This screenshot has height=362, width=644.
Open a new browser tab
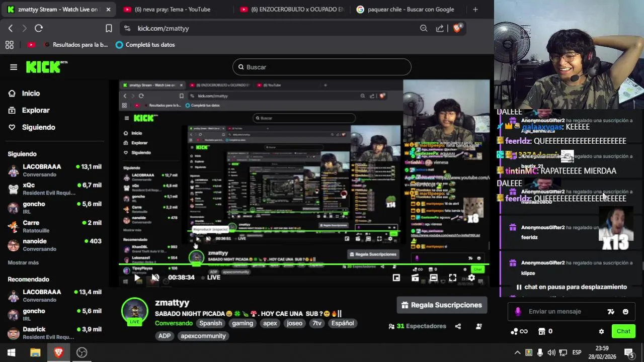click(x=475, y=9)
